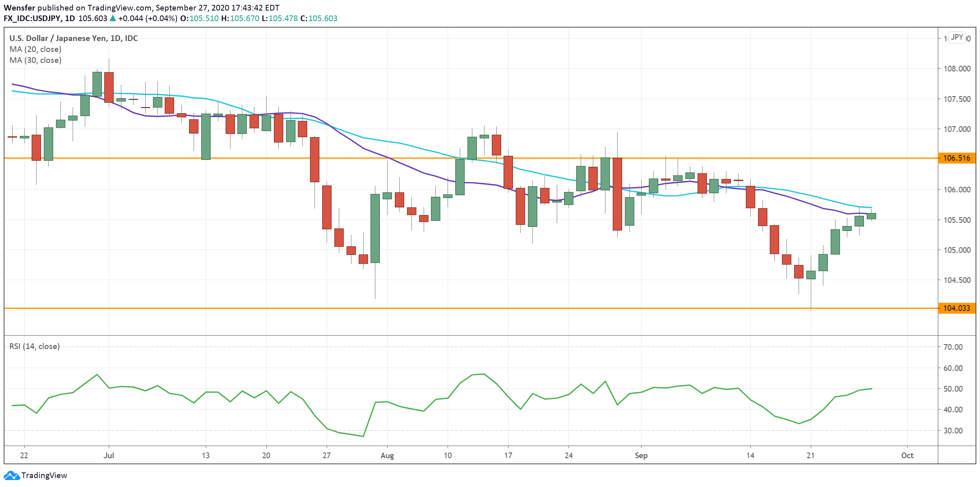Screen dimensions: 980x487
Task: Open the Wensfer author profile
Action: 19,7
